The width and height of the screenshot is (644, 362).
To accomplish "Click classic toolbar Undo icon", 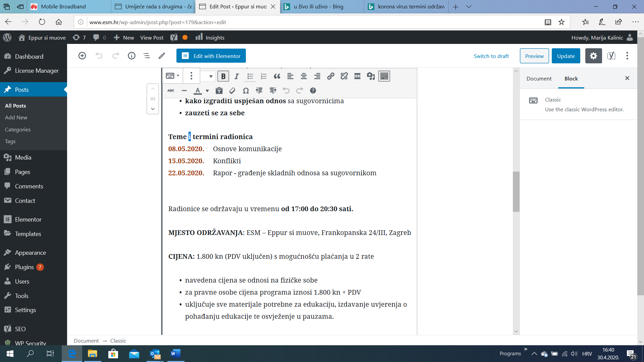I will 286,90.
